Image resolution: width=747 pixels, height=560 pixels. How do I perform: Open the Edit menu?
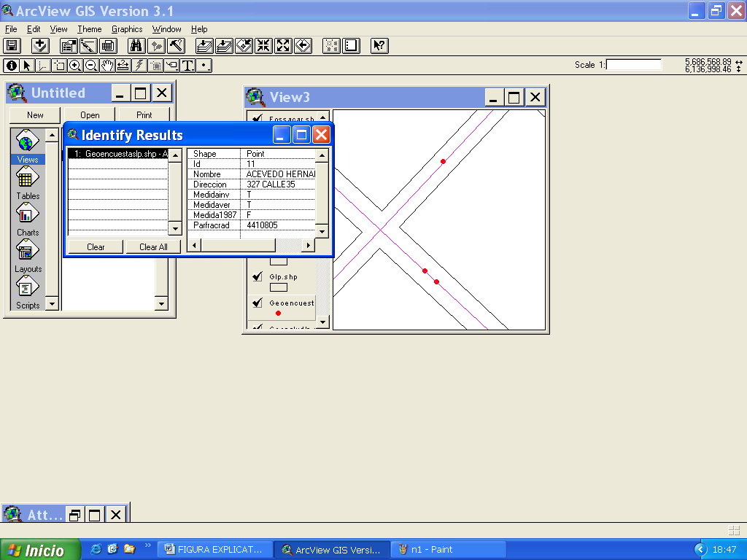pos(34,29)
